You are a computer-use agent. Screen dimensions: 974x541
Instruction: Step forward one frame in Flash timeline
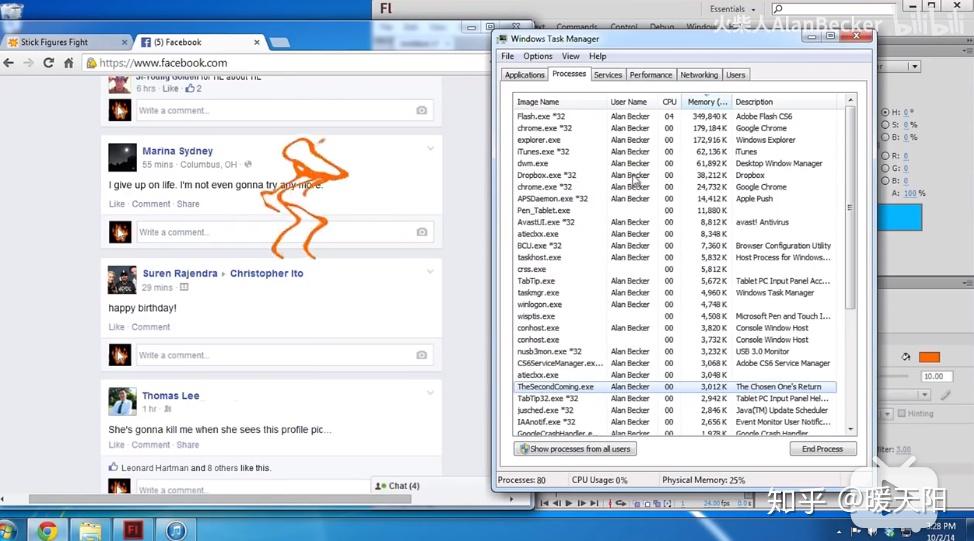coord(581,503)
